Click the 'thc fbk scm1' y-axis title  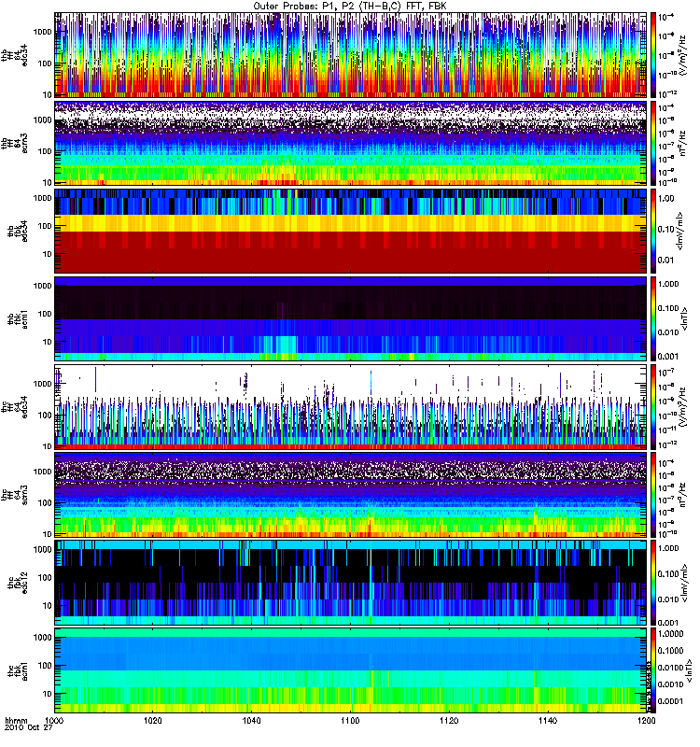[x=18, y=670]
